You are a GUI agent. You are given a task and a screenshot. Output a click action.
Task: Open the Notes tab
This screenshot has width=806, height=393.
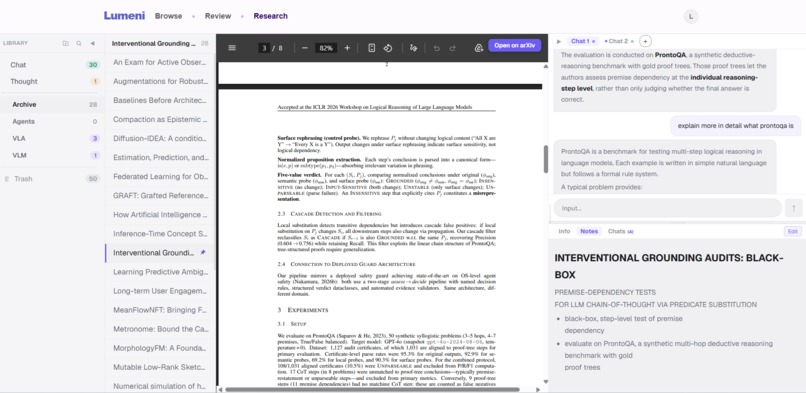pos(589,231)
